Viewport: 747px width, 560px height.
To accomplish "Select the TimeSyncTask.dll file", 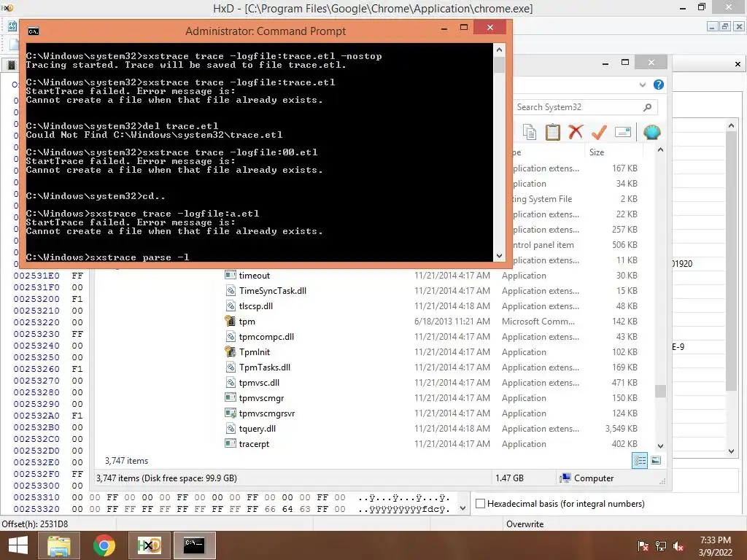I will 273,291.
